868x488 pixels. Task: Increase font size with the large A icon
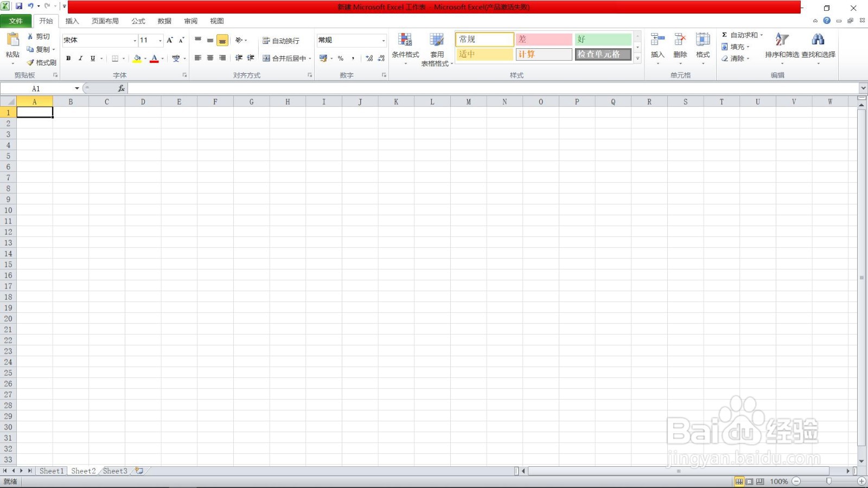point(170,40)
